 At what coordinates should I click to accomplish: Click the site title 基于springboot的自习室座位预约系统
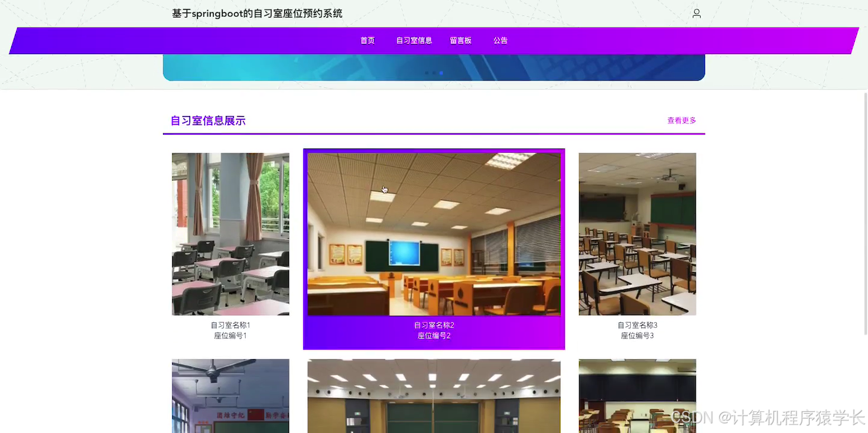coord(256,13)
